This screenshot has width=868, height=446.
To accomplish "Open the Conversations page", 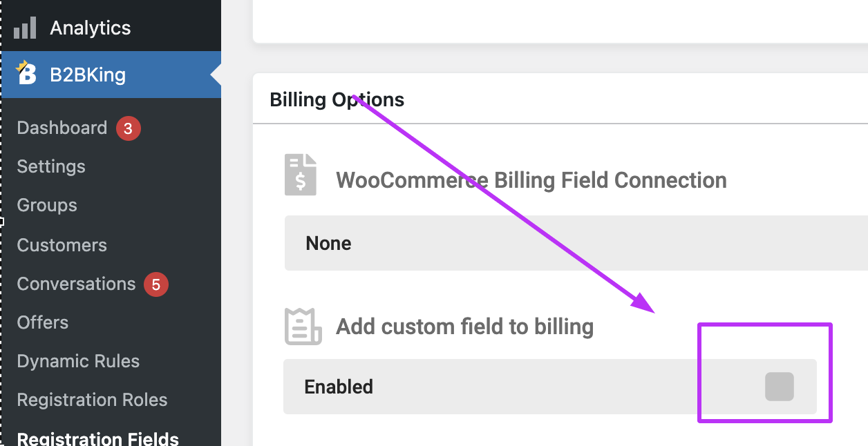I will click(76, 284).
